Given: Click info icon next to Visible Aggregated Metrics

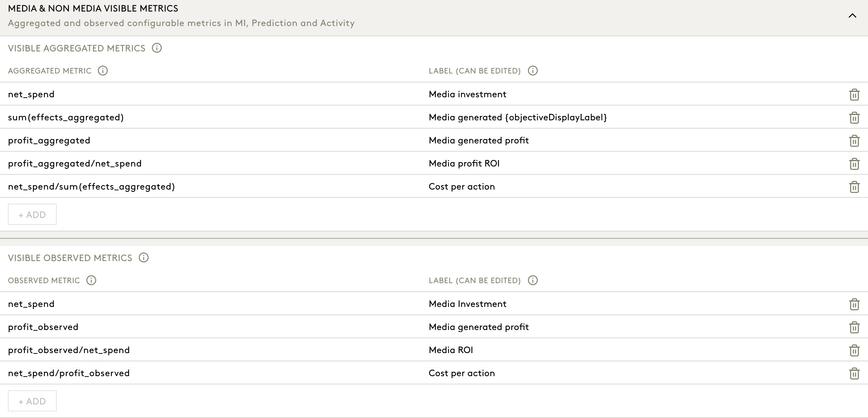Looking at the screenshot, I should [x=157, y=48].
